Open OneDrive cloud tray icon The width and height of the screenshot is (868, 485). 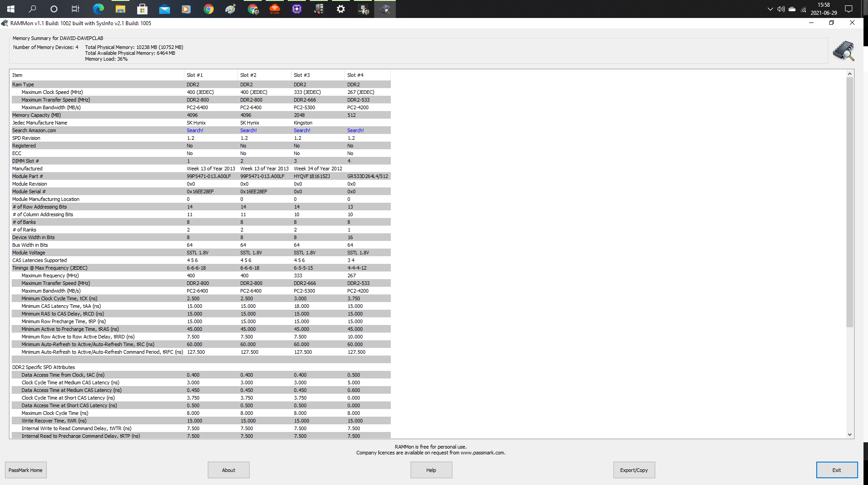pyautogui.click(x=792, y=9)
